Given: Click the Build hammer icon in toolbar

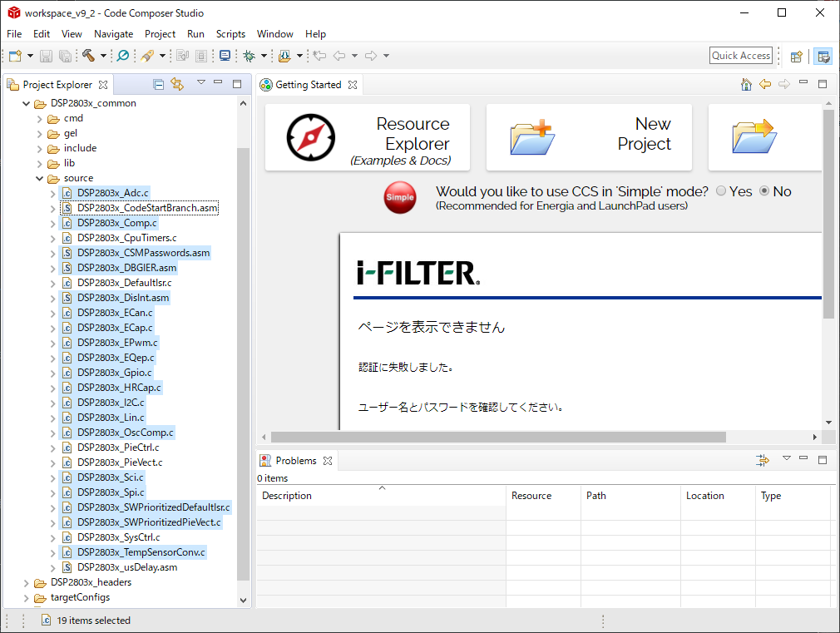Looking at the screenshot, I should click(88, 56).
